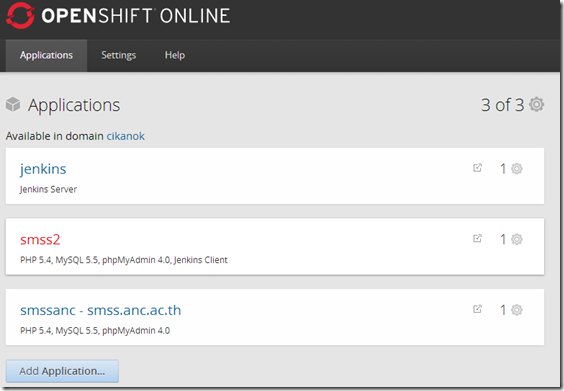Click the gear icon in smss2 row
Image resolution: width=564 pixels, height=391 pixels.
coord(517,239)
